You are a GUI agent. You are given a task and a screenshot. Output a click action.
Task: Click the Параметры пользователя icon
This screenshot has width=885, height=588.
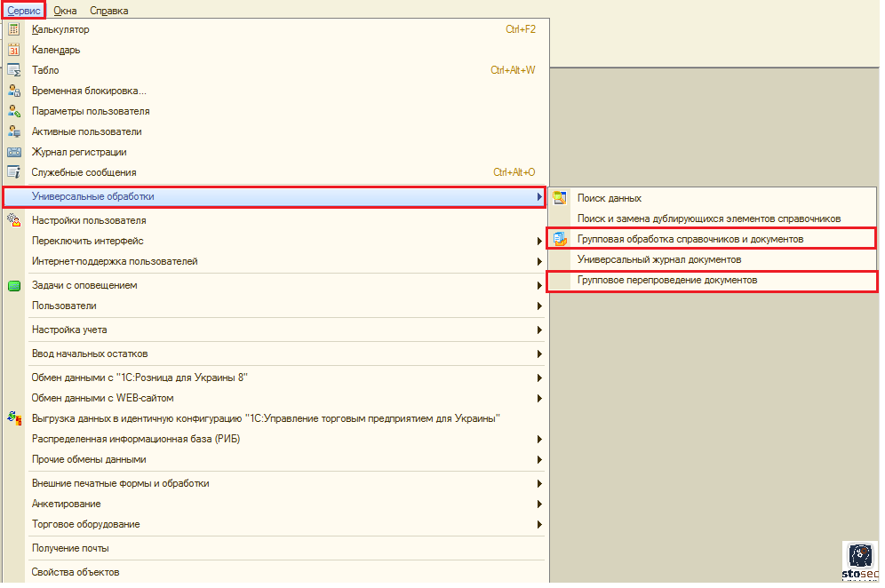tap(13, 111)
